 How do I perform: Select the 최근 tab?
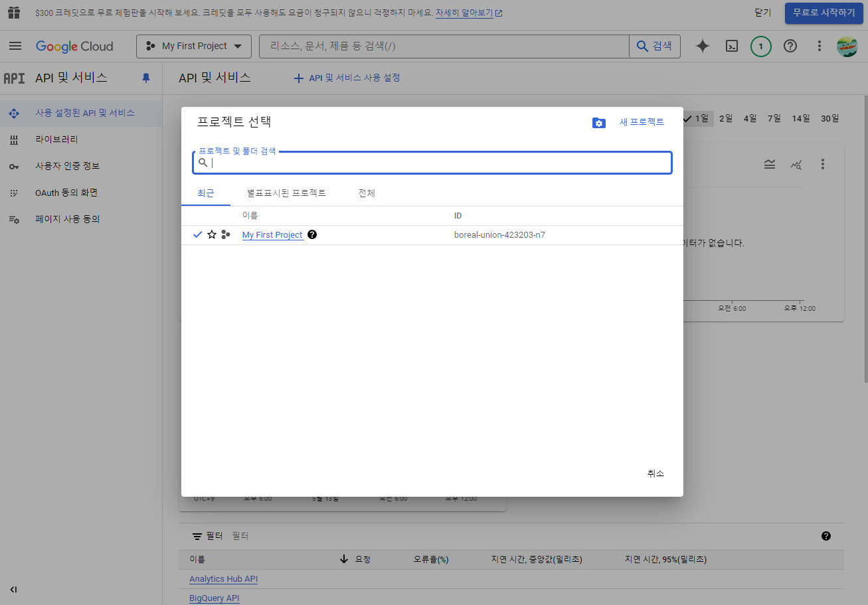pyautogui.click(x=205, y=193)
